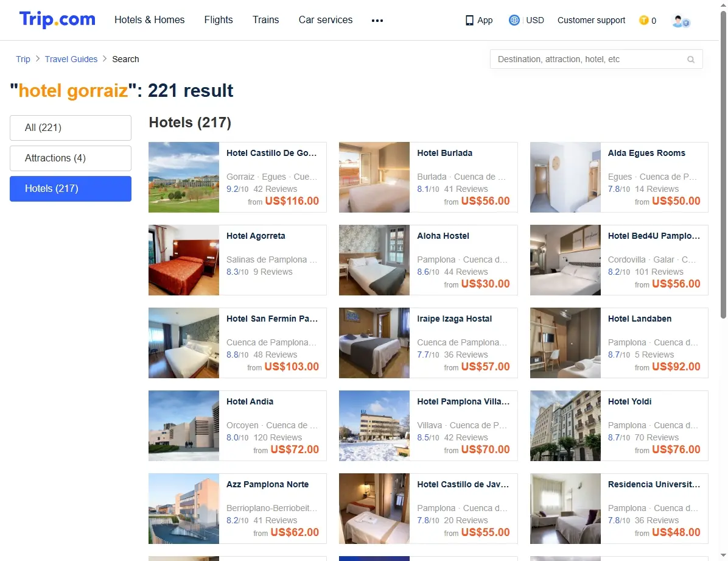Viewport: 728px width, 561px height.
Task: Open Hotel Agorreta red bed photo
Action: coord(184,260)
